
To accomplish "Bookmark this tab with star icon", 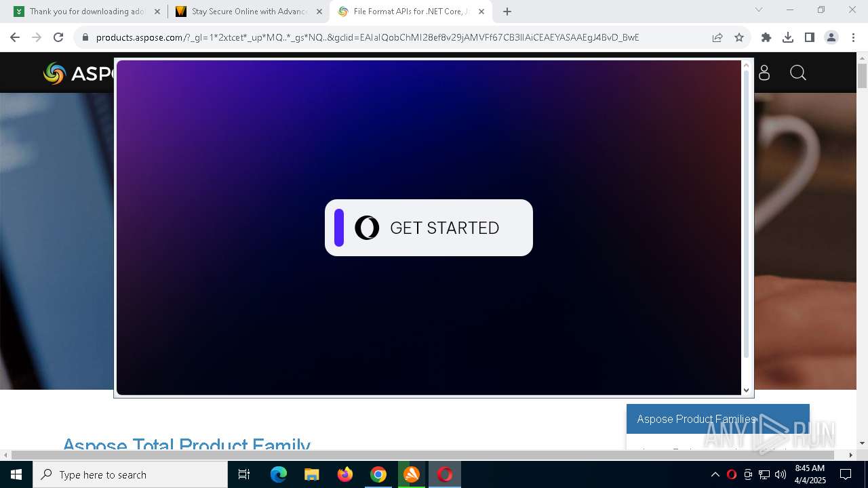I will pyautogui.click(x=739, y=37).
